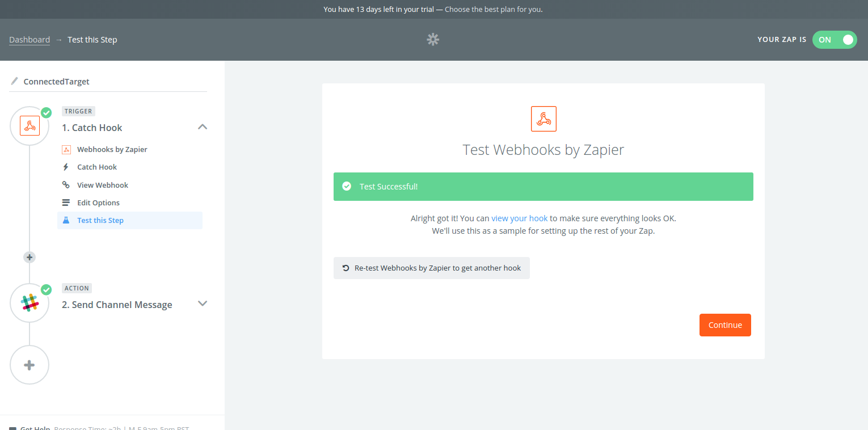This screenshot has width=868, height=430.
Task: Collapse the Catch Hook trigger step
Action: pyautogui.click(x=203, y=127)
